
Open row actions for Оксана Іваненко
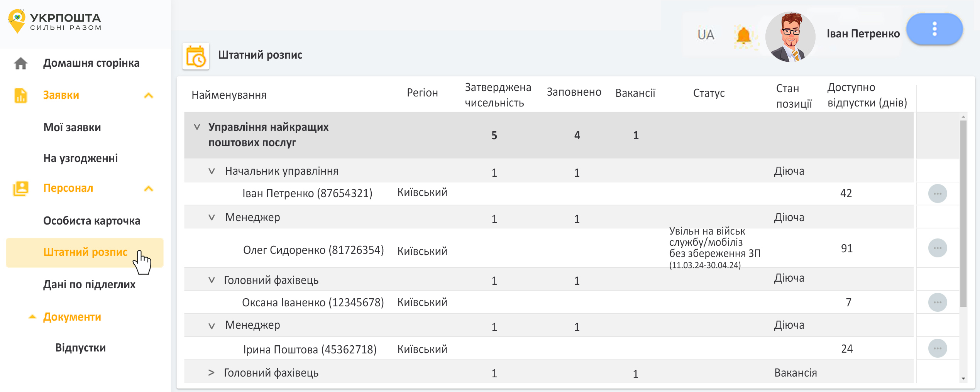(x=937, y=302)
